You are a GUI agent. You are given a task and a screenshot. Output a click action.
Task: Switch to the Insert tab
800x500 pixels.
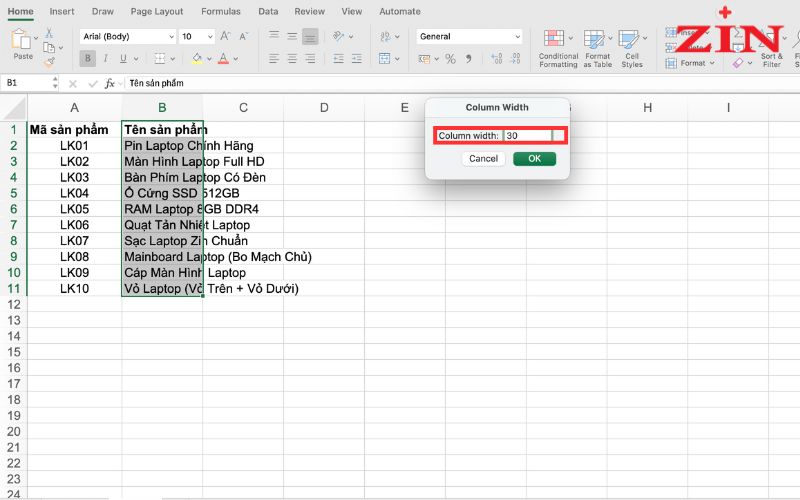[x=62, y=11]
